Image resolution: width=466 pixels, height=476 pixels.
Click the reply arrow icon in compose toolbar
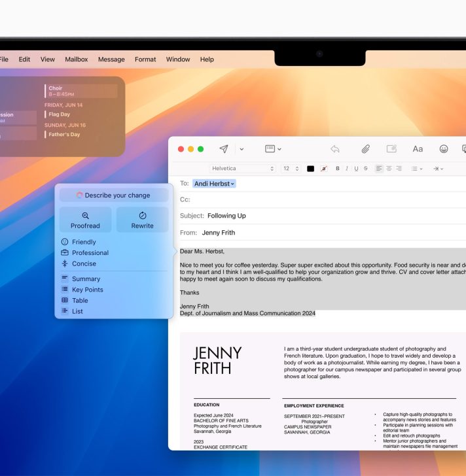pos(334,149)
